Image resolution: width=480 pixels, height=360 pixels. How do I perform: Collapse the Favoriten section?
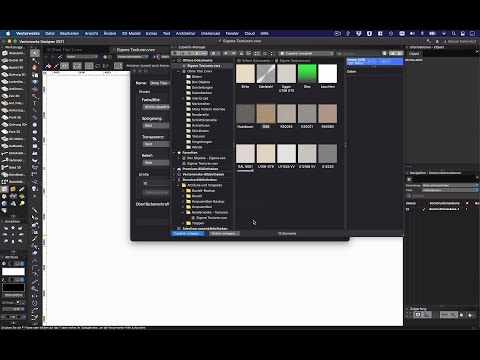[x=174, y=153]
